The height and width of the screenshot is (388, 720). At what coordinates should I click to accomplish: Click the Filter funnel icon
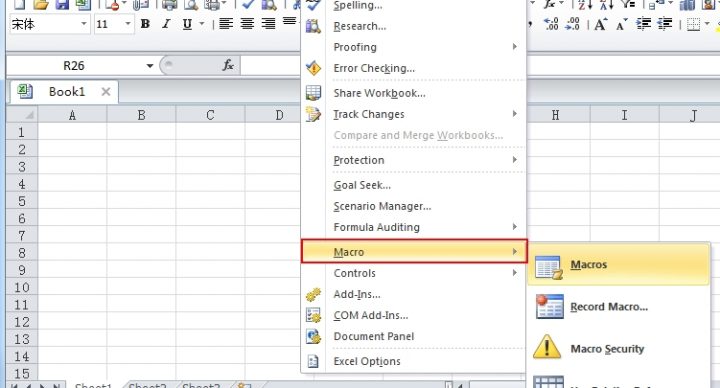628,5
